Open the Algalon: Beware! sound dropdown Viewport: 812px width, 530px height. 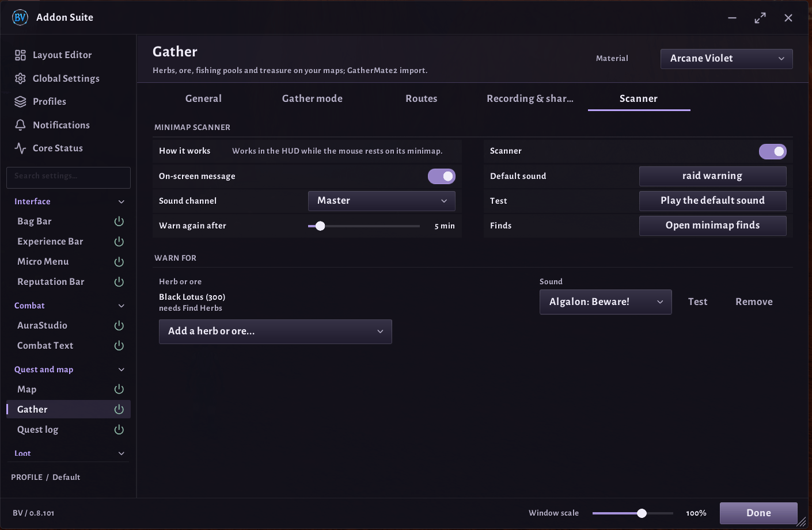coord(606,302)
